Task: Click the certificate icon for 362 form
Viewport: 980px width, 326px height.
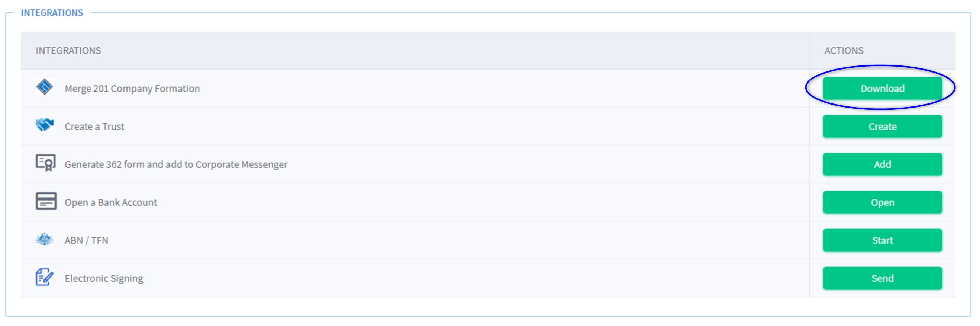Action: click(45, 163)
